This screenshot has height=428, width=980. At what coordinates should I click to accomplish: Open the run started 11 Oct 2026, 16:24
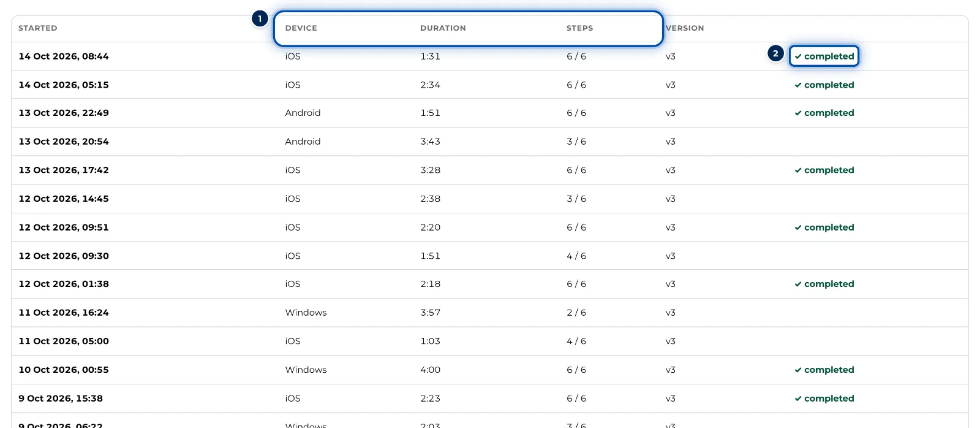coord(490,313)
